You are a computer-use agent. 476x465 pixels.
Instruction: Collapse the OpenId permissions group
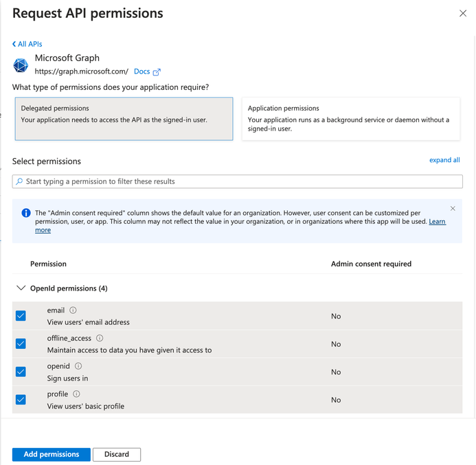point(21,288)
